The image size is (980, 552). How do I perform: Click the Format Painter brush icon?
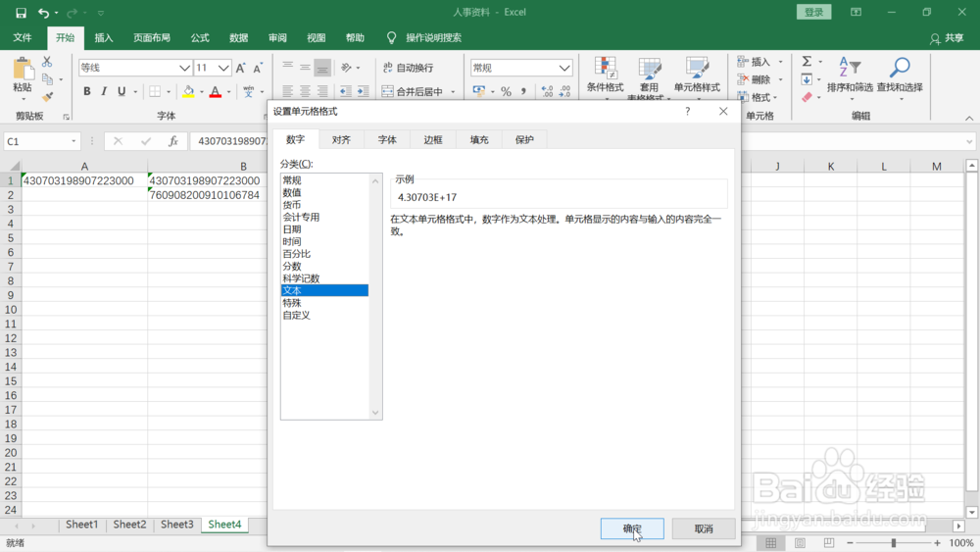click(x=47, y=96)
